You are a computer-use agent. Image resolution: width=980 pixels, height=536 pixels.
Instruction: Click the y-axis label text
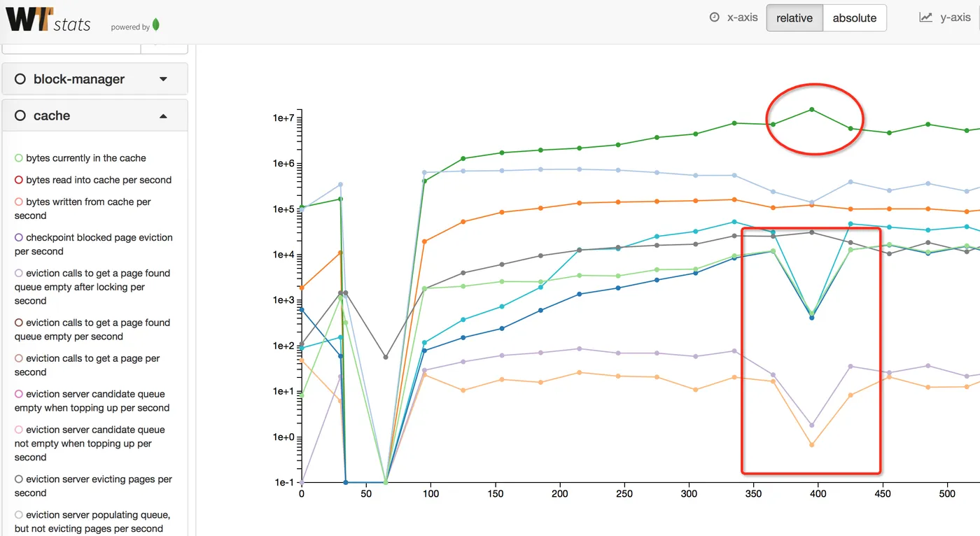pyautogui.click(x=955, y=17)
